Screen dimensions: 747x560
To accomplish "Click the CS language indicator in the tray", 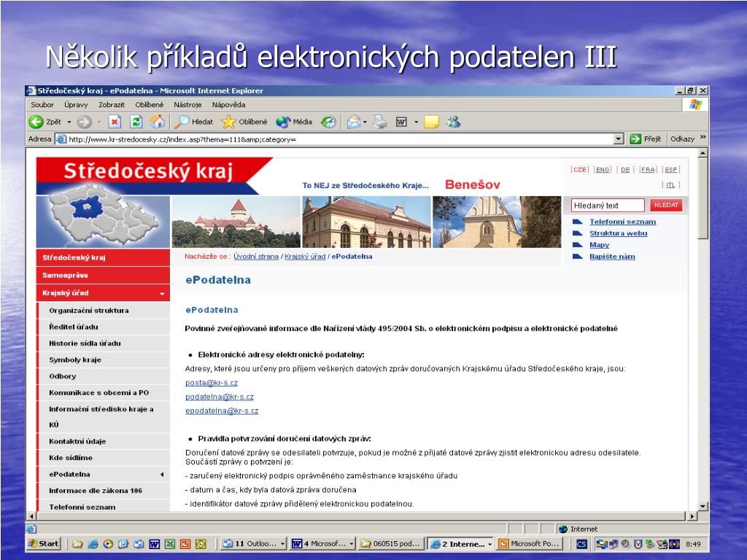I will coord(581,544).
